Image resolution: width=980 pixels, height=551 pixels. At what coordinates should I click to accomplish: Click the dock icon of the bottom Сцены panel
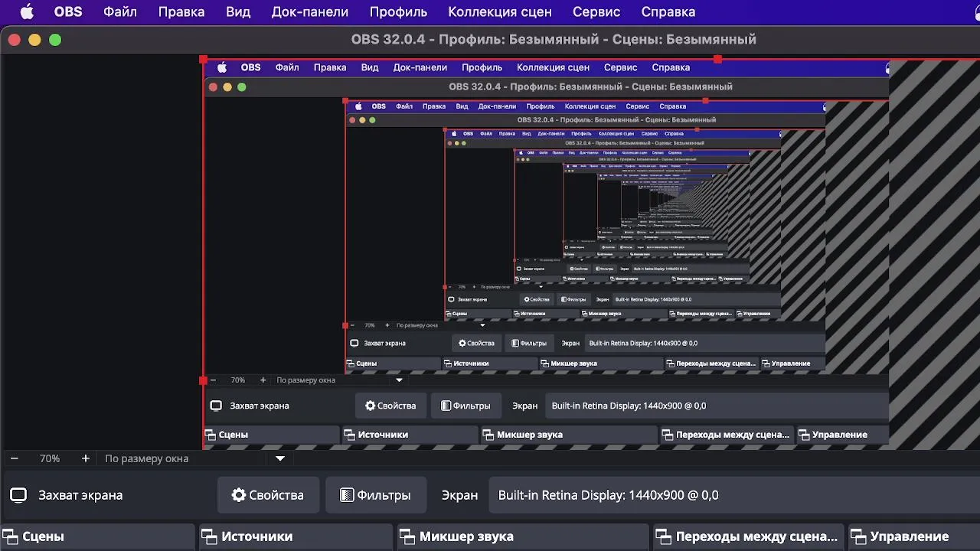pyautogui.click(x=11, y=536)
